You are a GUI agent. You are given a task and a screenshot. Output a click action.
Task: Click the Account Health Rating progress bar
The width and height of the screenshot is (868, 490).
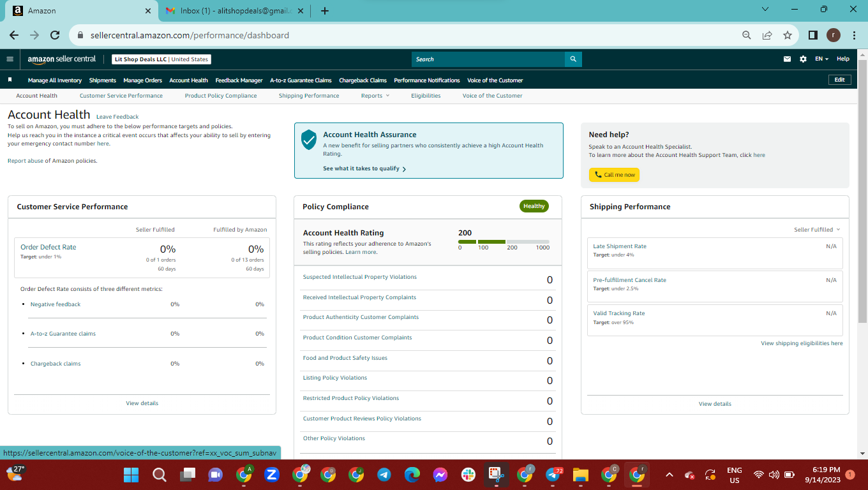504,242
